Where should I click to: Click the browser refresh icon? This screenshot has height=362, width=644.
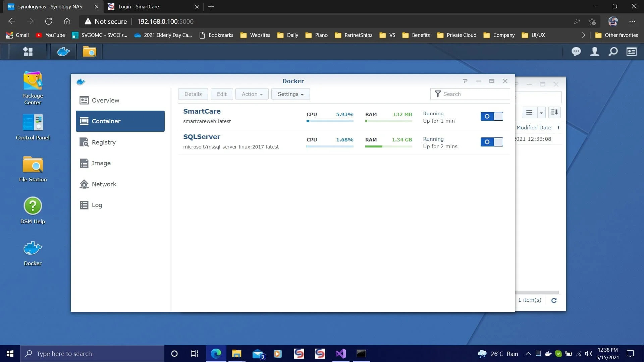coord(49,21)
